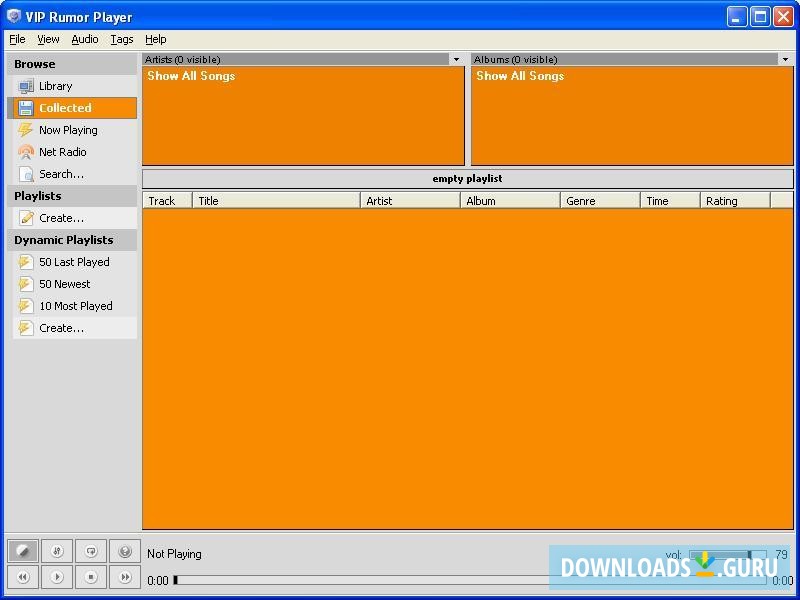Skip to the previous track
The image size is (800, 600).
point(23,577)
